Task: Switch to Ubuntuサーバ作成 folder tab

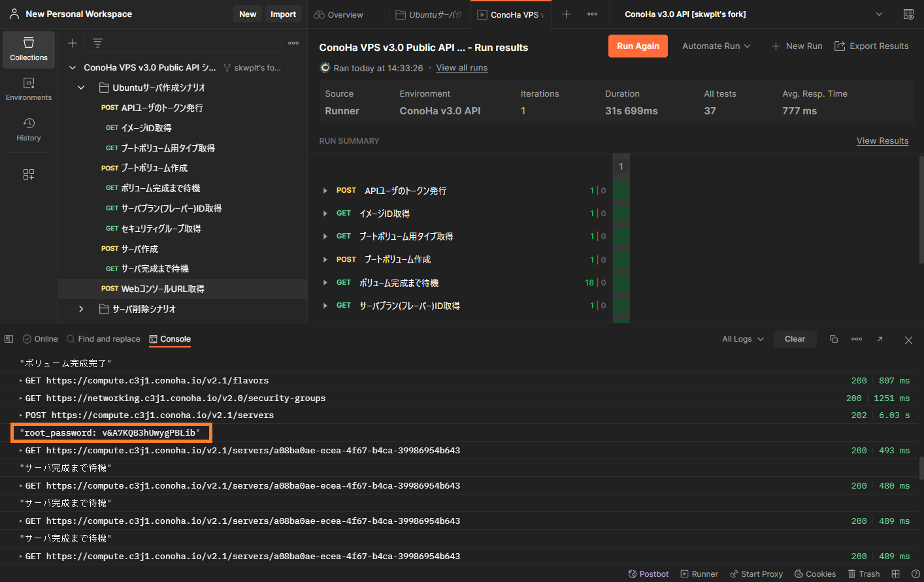Action: 429,14
